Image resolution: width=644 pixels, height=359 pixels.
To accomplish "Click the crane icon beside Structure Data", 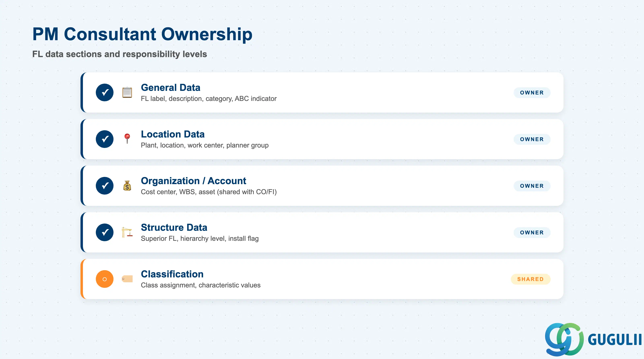I will [127, 232].
